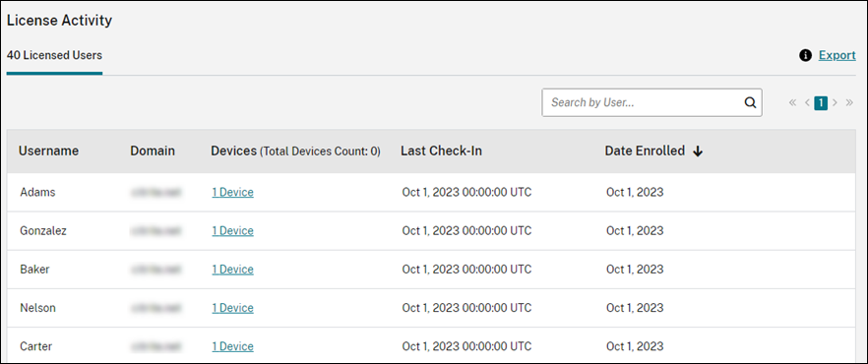Click Adams' Date Enrolled value
The width and height of the screenshot is (868, 364).
pyautogui.click(x=635, y=193)
